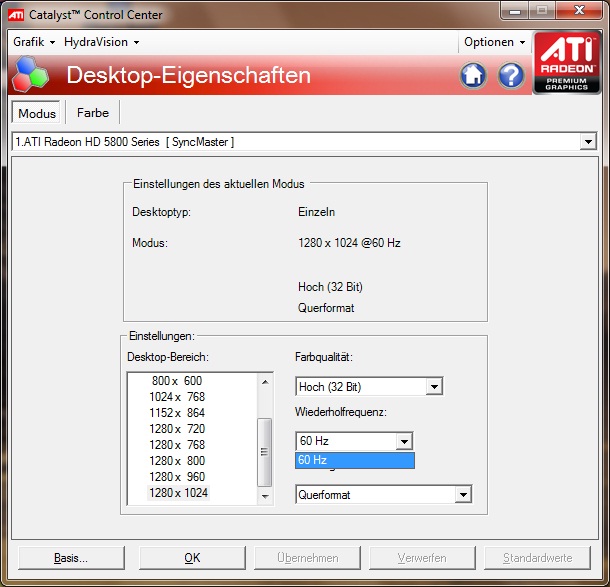Close the Catalyst Control Center window
The image size is (610, 587).
[x=579, y=11]
